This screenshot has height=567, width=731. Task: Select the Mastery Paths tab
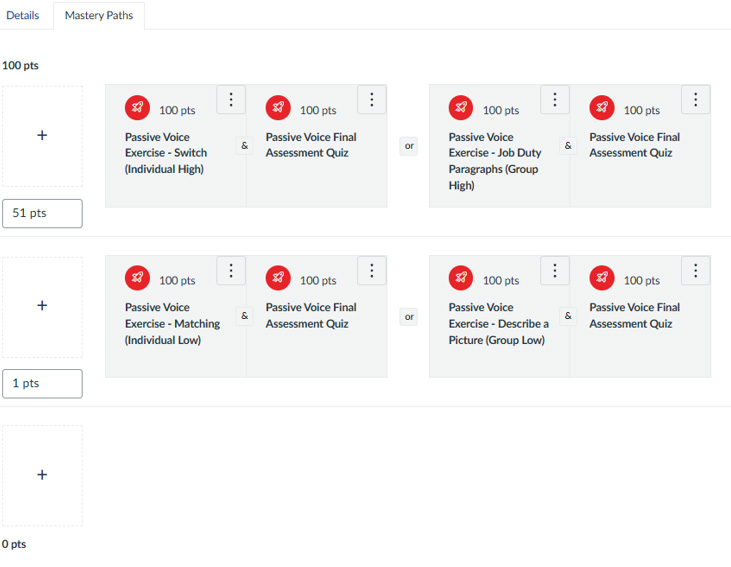click(99, 16)
